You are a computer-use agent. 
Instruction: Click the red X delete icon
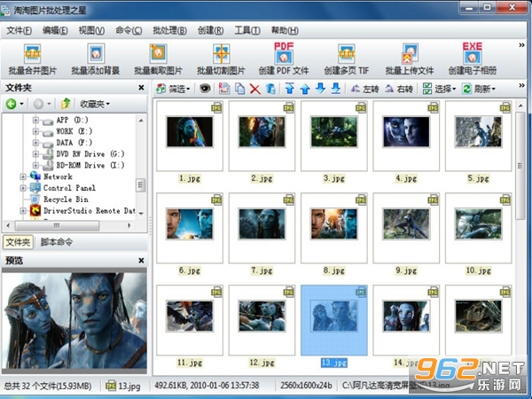255,90
